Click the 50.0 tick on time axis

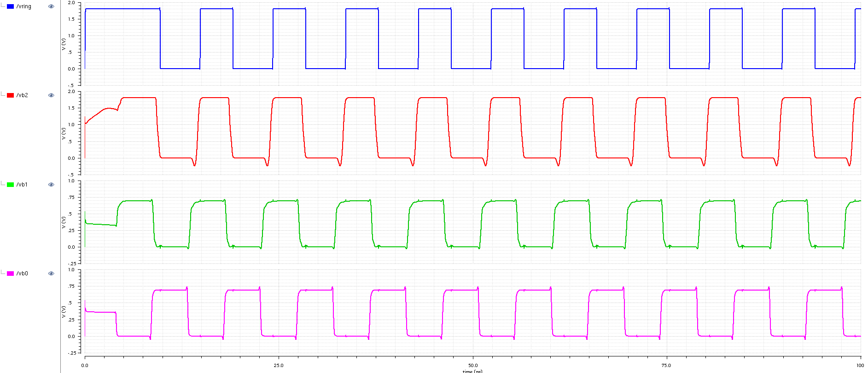tap(473, 365)
